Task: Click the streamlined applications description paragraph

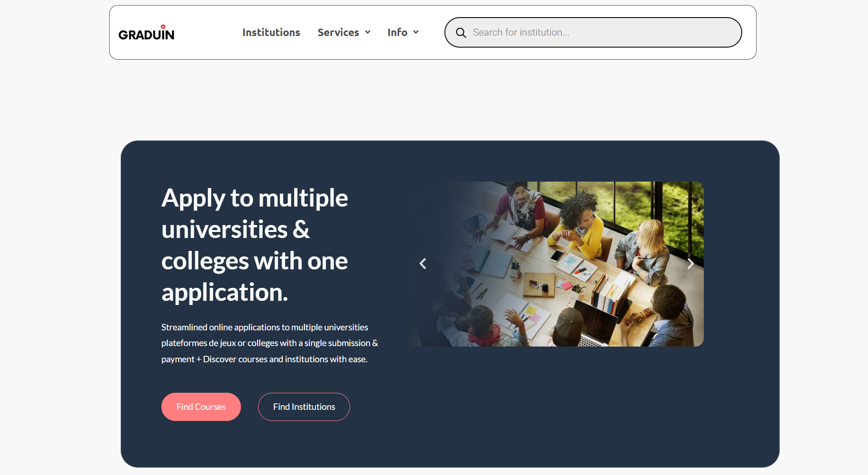Action: pos(270,343)
